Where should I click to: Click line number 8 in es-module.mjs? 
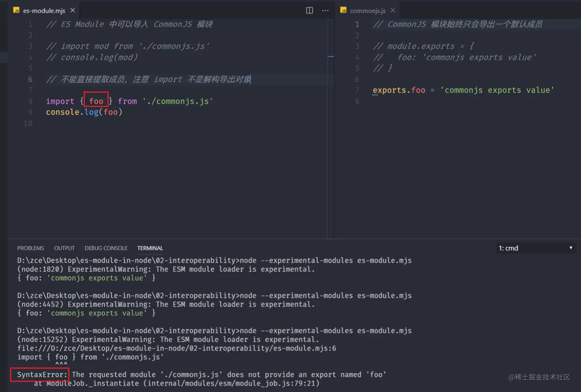(x=30, y=101)
